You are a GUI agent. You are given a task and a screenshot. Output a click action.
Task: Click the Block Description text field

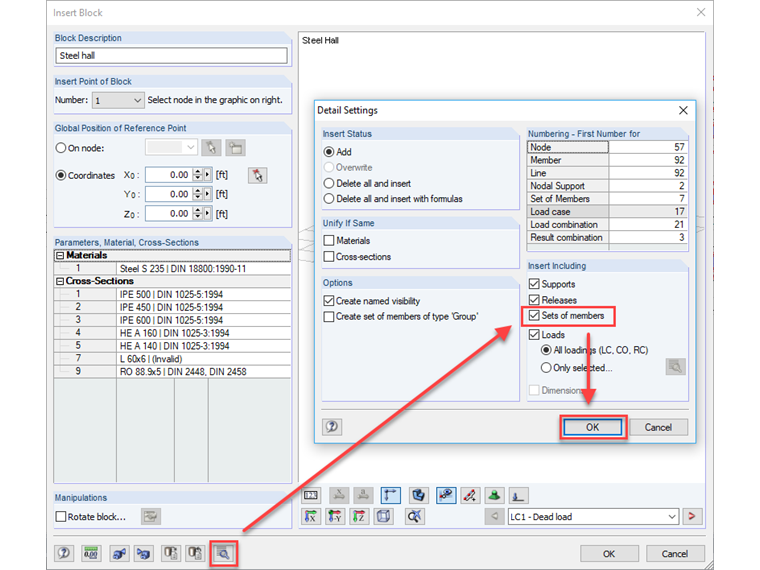click(171, 56)
